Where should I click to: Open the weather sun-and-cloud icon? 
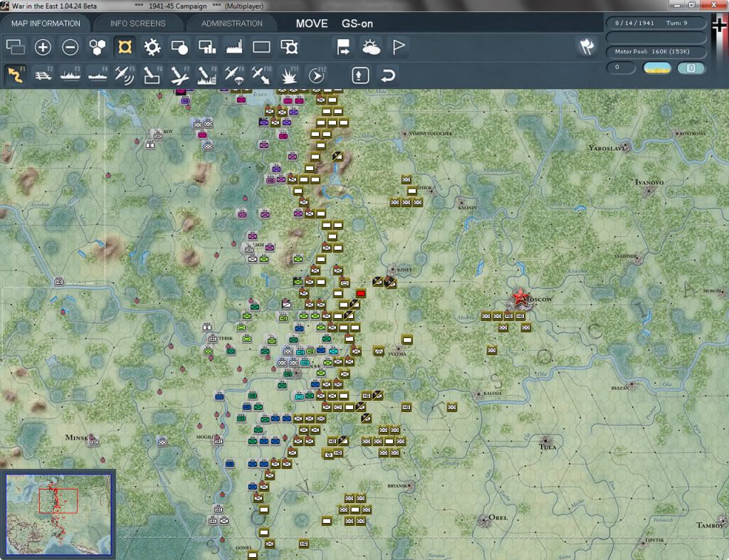(371, 47)
